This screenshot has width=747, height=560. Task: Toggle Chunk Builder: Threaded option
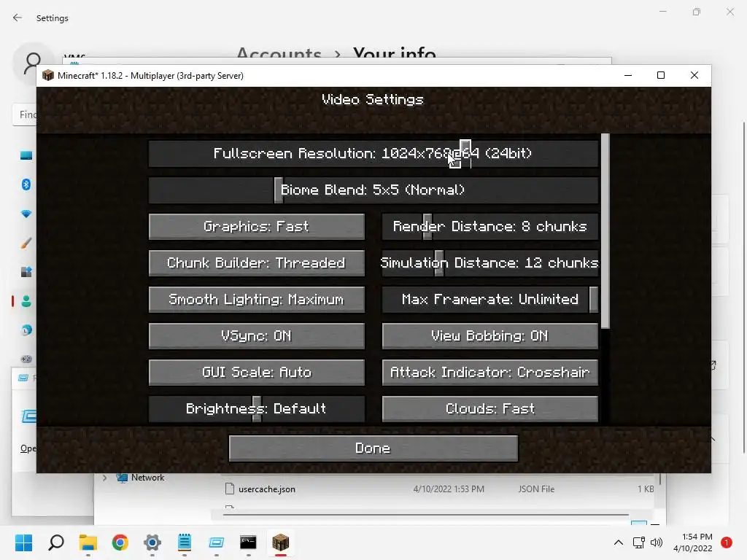(256, 263)
